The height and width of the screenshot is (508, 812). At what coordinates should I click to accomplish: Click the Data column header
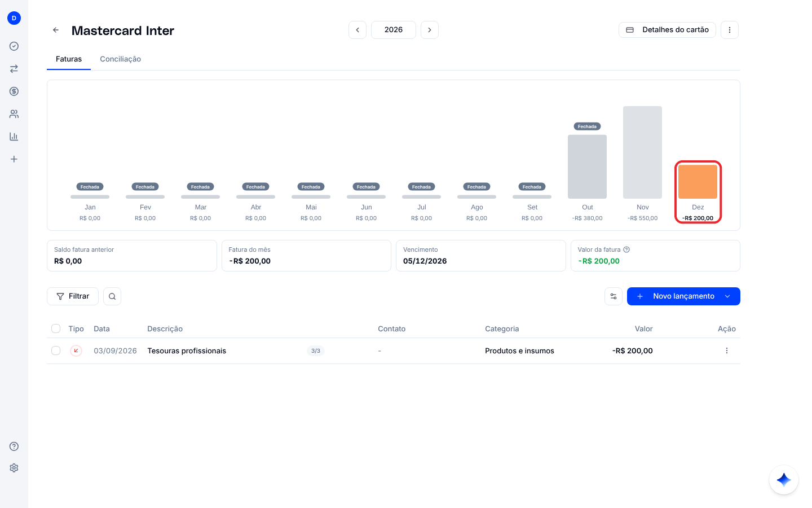tap(101, 329)
